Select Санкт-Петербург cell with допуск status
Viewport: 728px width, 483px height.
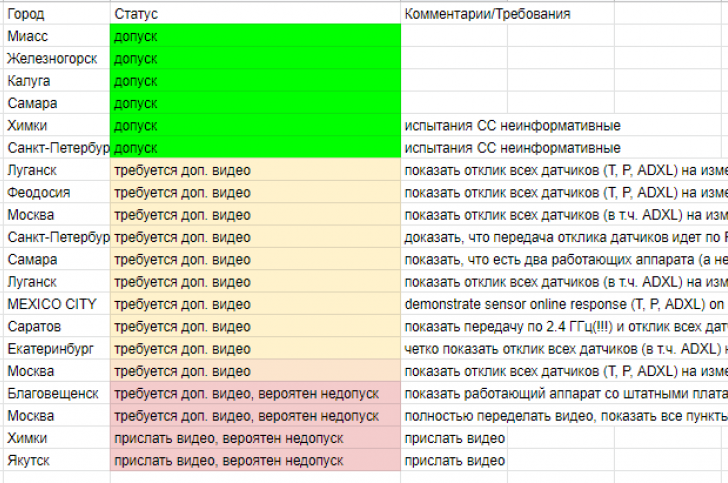pyautogui.click(x=57, y=148)
